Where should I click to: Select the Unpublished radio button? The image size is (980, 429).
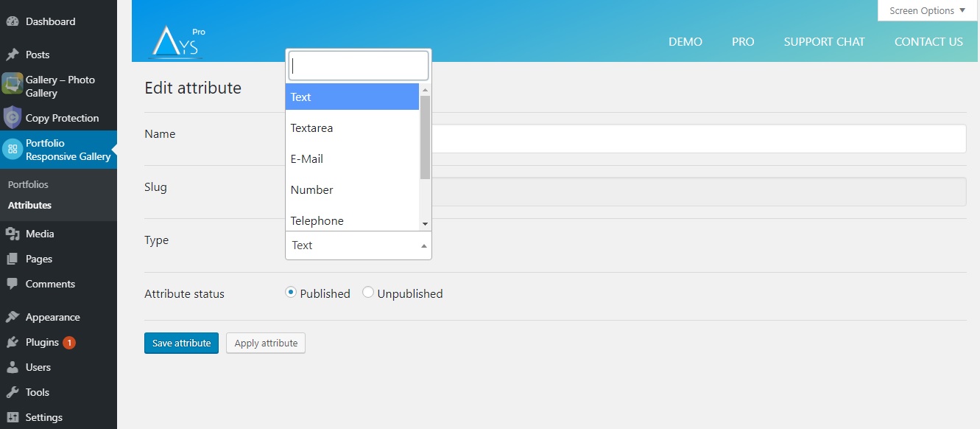368,293
